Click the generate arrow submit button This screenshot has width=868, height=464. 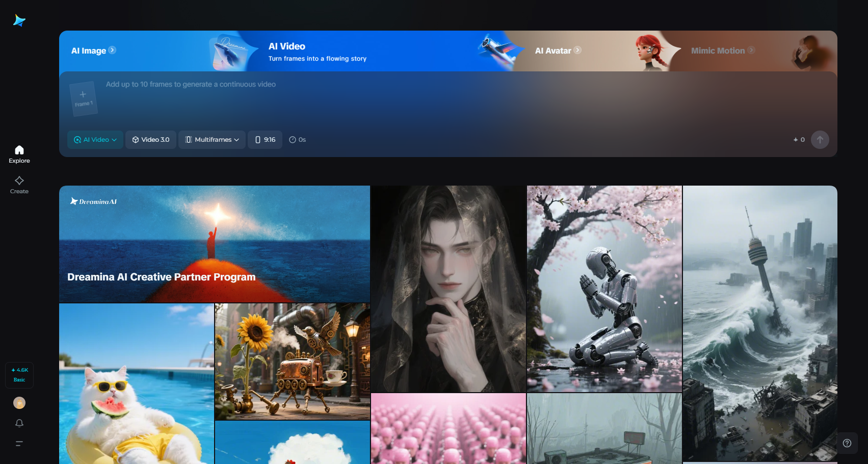(820, 139)
